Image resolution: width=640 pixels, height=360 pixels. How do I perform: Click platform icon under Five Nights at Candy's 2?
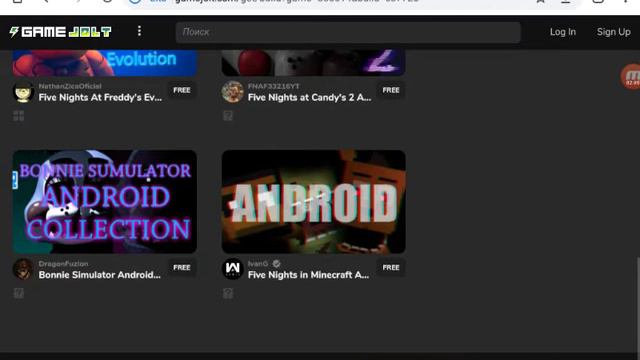(x=228, y=116)
